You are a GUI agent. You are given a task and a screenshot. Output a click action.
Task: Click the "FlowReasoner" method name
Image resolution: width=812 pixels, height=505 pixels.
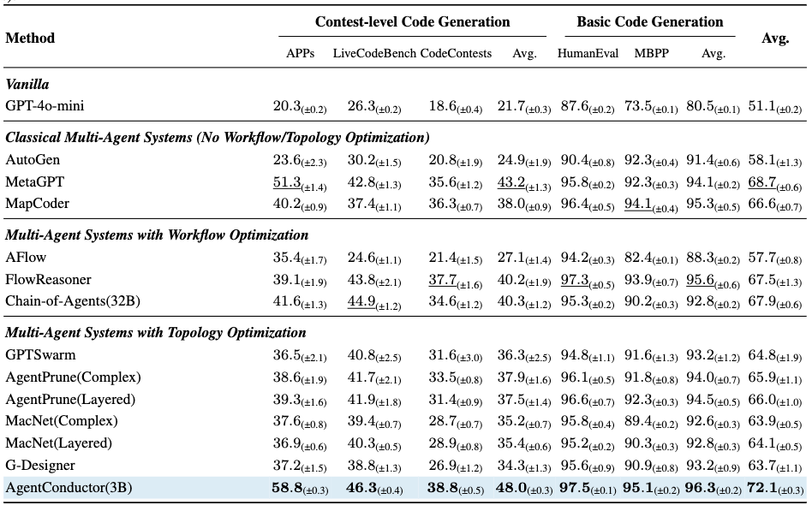pyautogui.click(x=48, y=279)
